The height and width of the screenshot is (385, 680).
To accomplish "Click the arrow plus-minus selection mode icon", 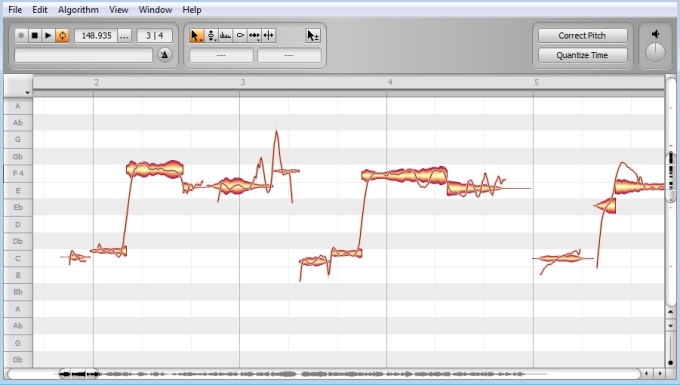I will point(313,36).
